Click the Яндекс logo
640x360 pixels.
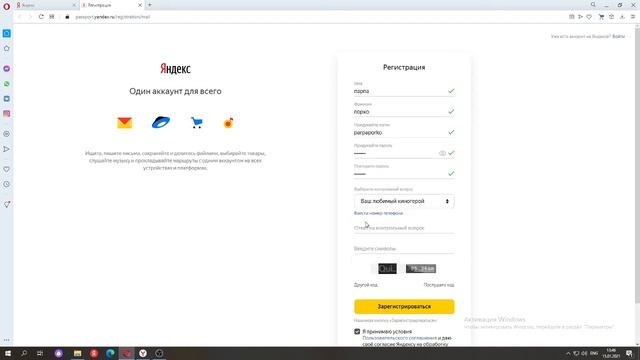175,68
